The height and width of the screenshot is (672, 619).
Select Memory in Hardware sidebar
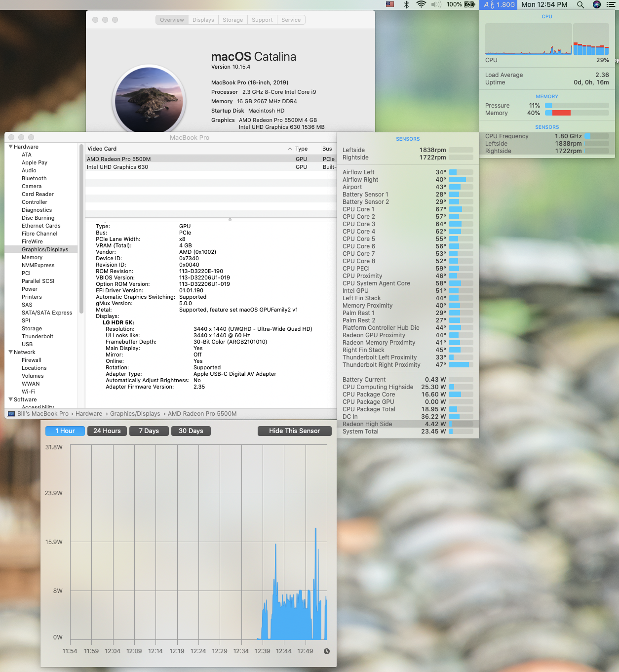(x=41, y=257)
